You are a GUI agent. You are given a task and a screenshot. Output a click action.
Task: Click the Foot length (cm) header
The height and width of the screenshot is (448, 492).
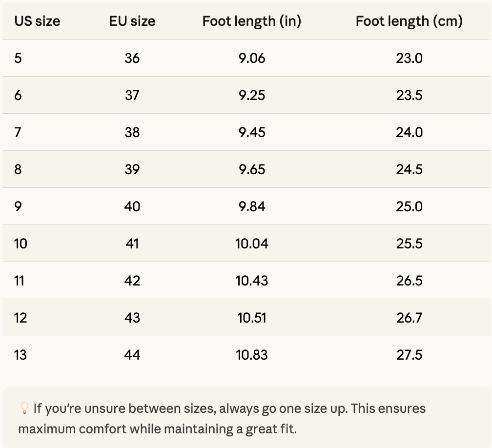[x=409, y=21]
